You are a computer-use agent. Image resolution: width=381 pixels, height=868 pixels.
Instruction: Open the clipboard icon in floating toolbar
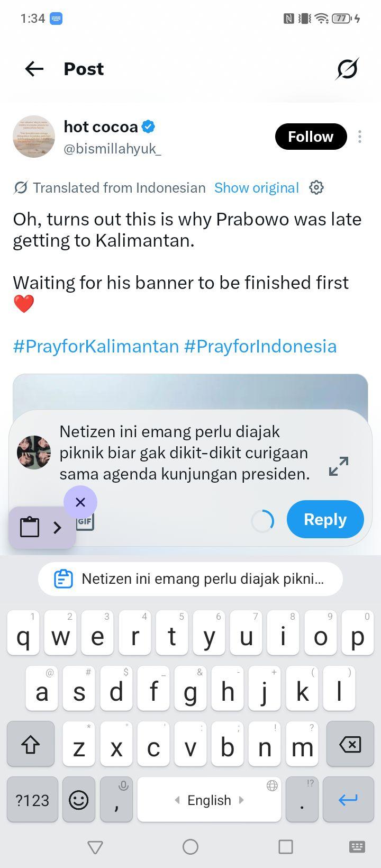pos(30,527)
